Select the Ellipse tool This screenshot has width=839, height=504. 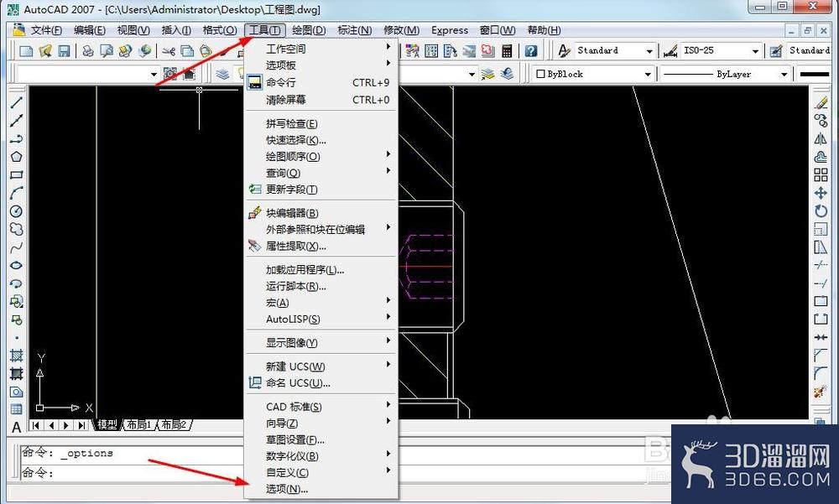coord(17,265)
